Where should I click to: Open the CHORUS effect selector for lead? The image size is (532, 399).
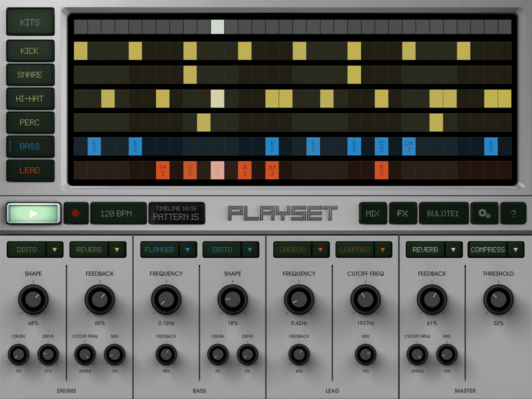[x=301, y=249]
